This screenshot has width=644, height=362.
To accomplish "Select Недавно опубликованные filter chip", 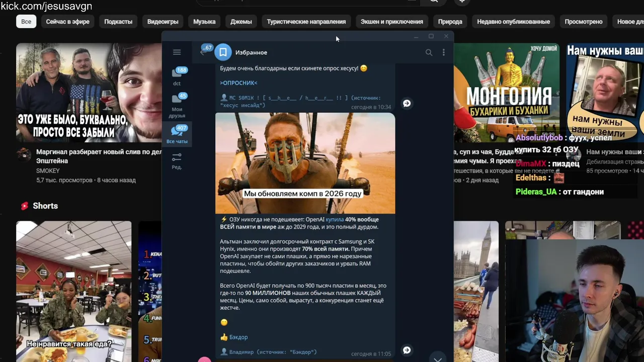I will pos(513,22).
